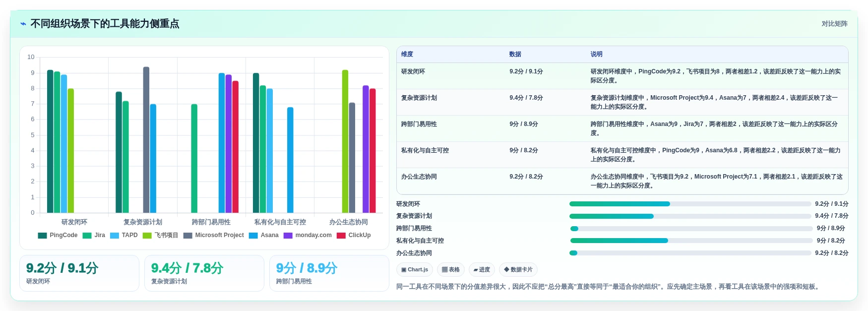Click x-axis label 复杂资源计划
The width and height of the screenshot is (868, 311).
143,222
